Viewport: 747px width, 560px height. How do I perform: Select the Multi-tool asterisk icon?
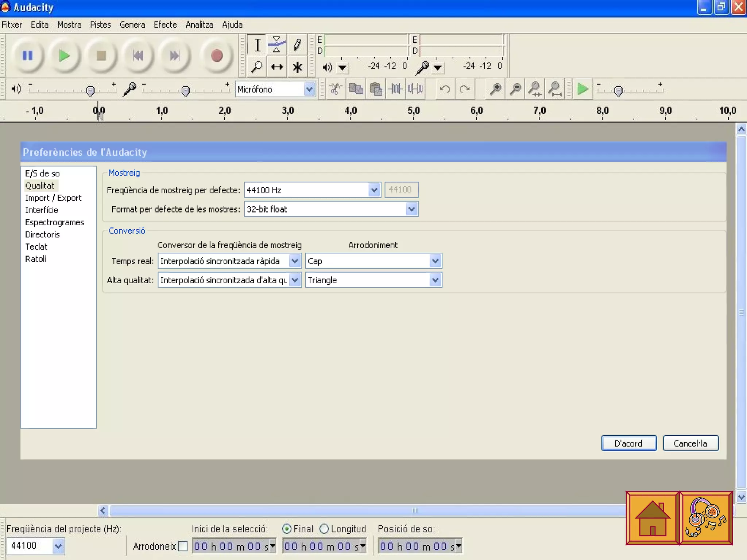(x=297, y=67)
